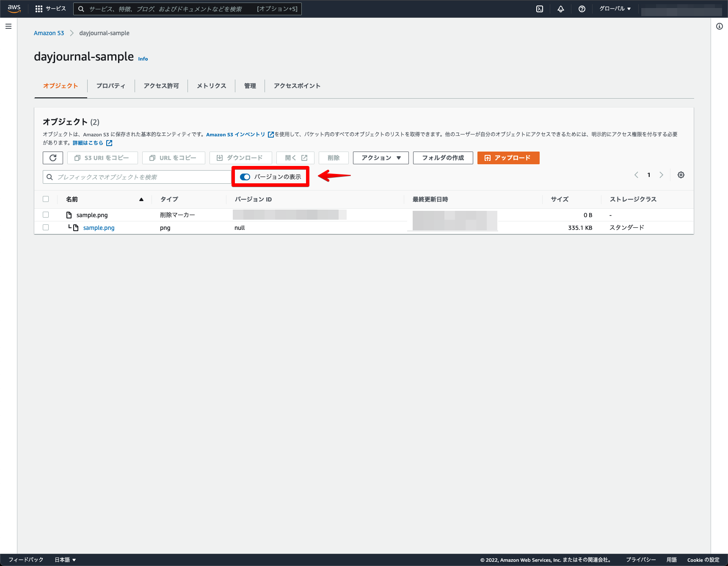Image resolution: width=728 pixels, height=566 pixels.
Task: Click the タイプ column header
Action: (169, 199)
